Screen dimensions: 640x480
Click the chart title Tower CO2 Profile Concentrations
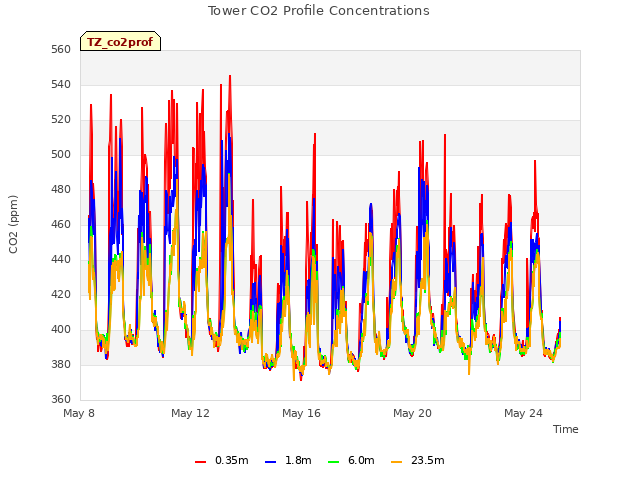coord(319,11)
